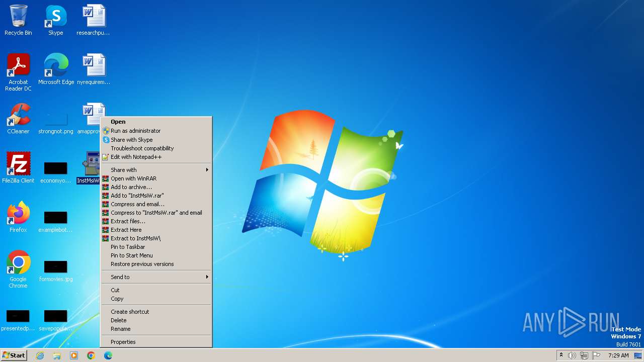Choose Cut in context menu

pos(156,290)
